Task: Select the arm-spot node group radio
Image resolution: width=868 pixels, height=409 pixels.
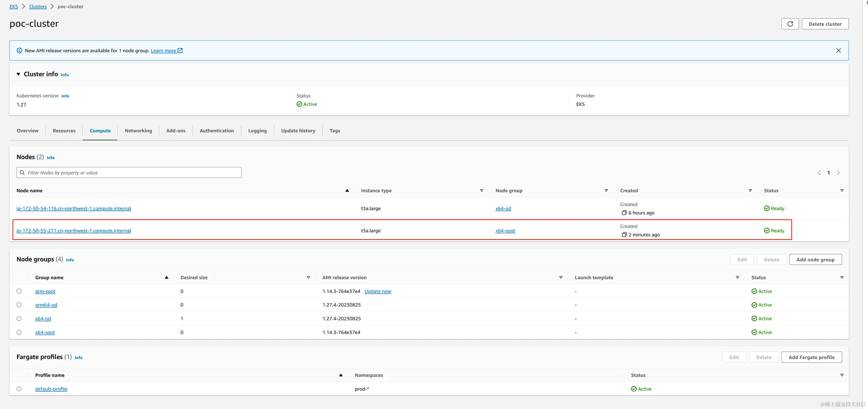Action: 19,291
